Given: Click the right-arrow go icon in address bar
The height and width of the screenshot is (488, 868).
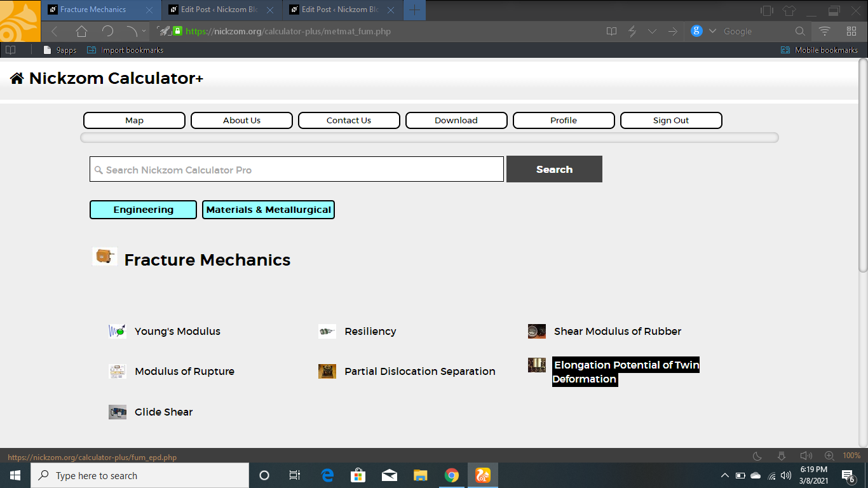Looking at the screenshot, I should click(x=673, y=31).
